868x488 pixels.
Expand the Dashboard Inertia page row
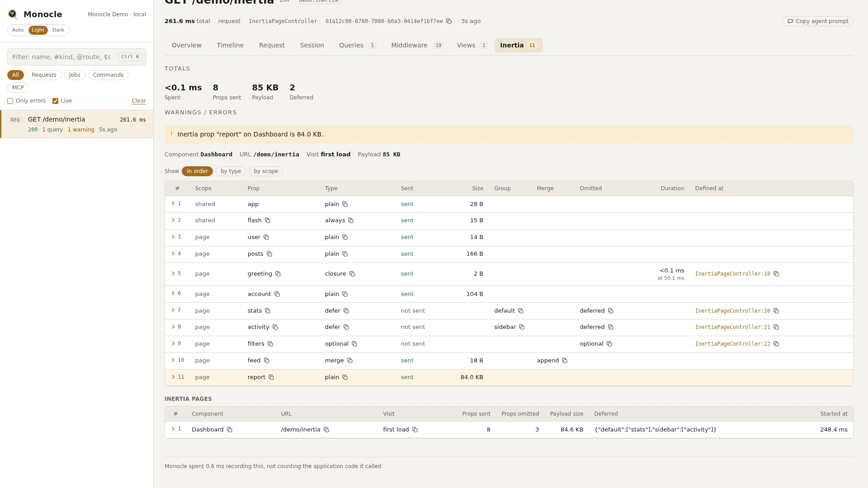pos(173,429)
